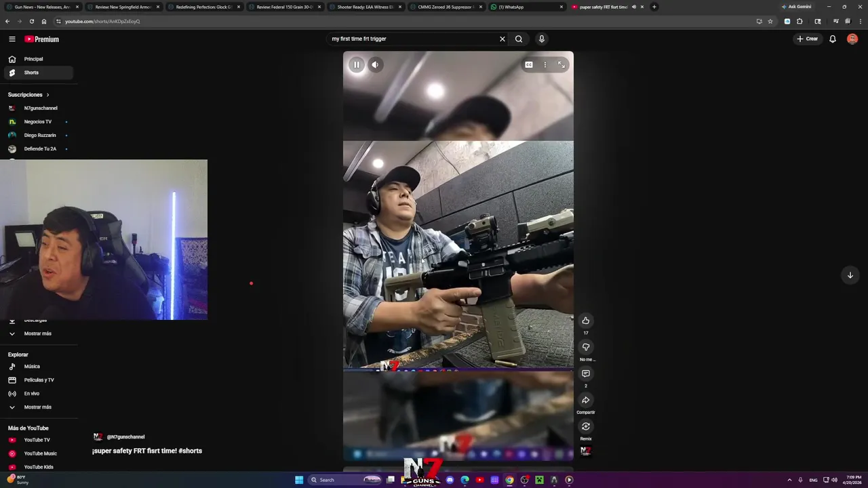Viewport: 868px width, 488px height.
Task: Pause the playing Short video
Action: coord(356,64)
